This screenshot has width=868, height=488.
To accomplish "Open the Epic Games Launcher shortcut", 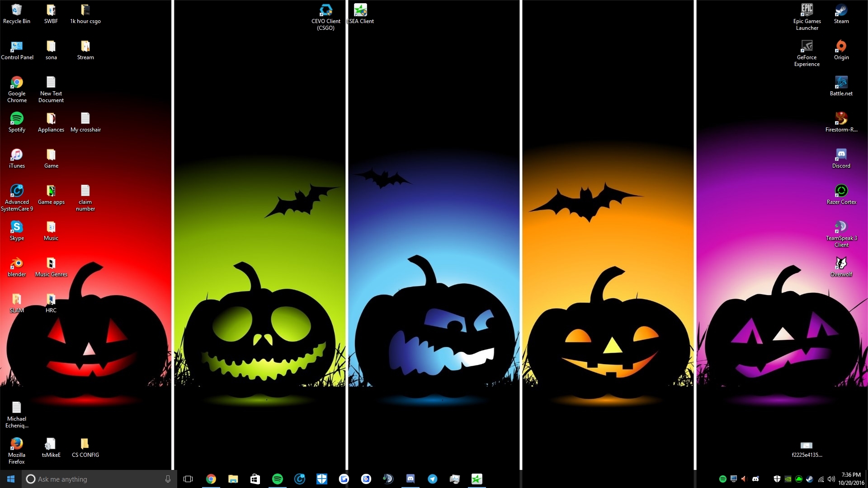I will 807,9.
